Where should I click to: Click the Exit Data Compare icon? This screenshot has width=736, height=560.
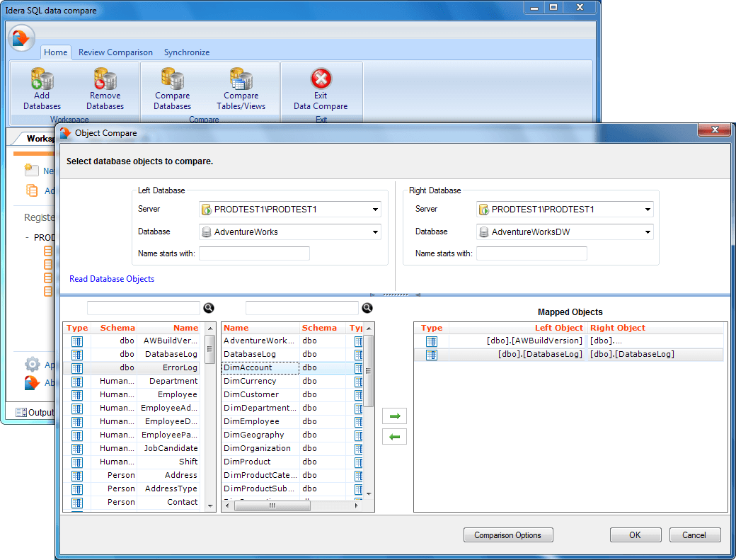[321, 79]
